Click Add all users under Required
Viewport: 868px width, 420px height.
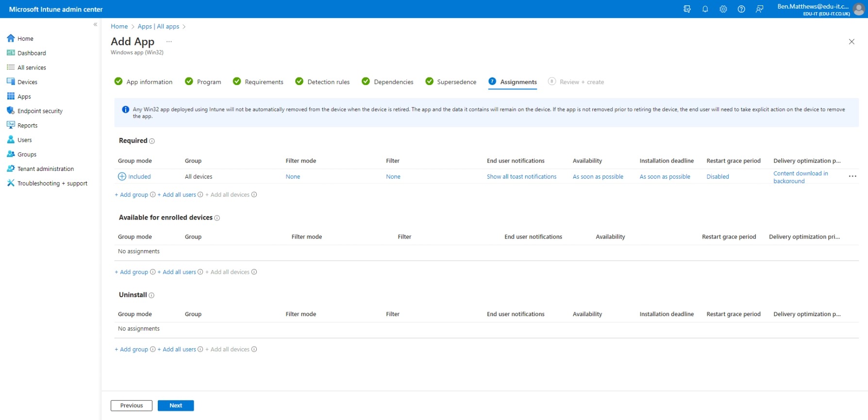coord(177,195)
